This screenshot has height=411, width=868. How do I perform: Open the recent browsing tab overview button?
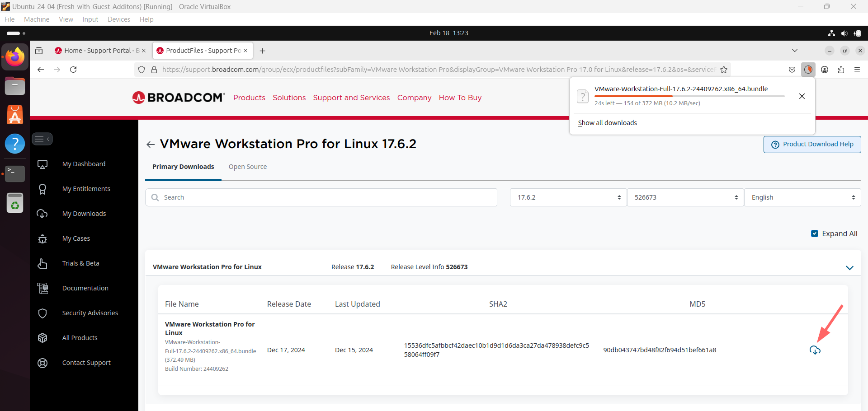tap(39, 51)
